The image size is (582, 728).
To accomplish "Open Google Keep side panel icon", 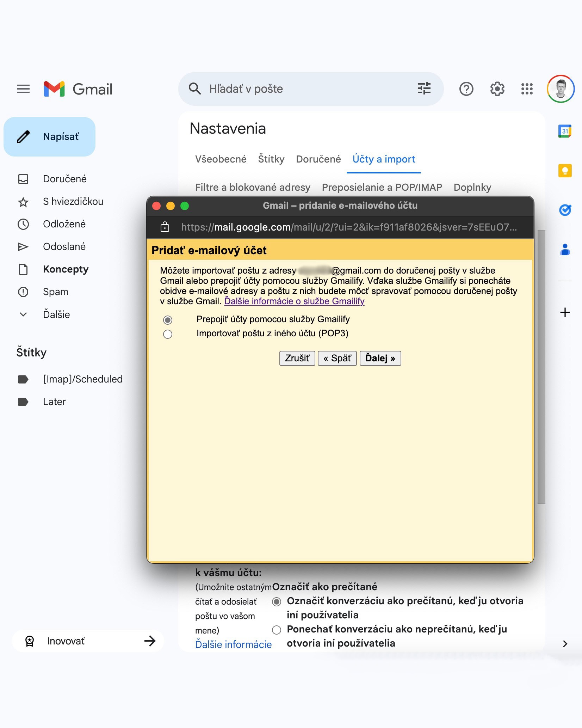I will point(565,171).
